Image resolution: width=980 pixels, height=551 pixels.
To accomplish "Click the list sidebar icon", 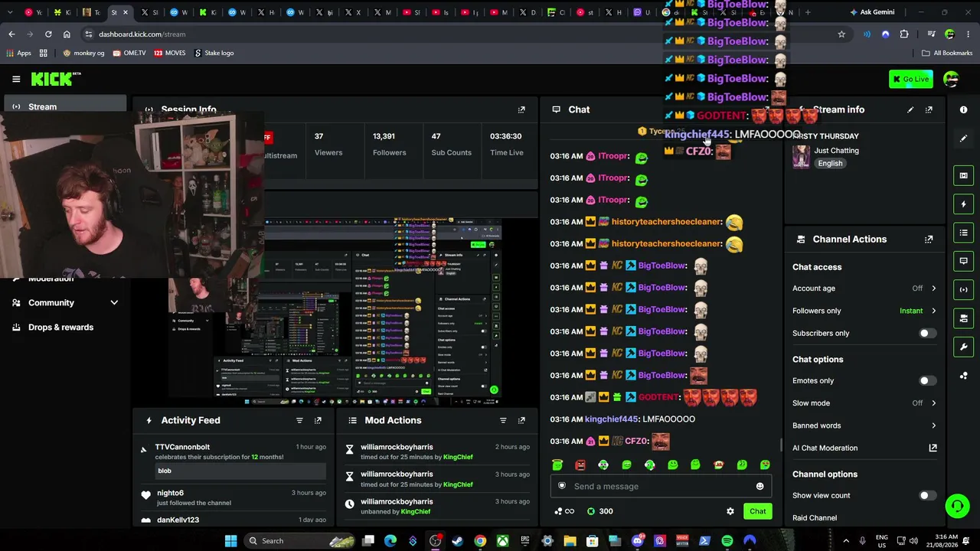I will tap(963, 232).
